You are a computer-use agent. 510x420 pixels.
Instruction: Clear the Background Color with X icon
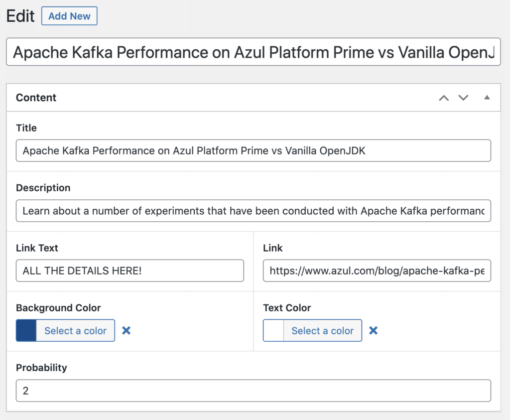point(126,330)
